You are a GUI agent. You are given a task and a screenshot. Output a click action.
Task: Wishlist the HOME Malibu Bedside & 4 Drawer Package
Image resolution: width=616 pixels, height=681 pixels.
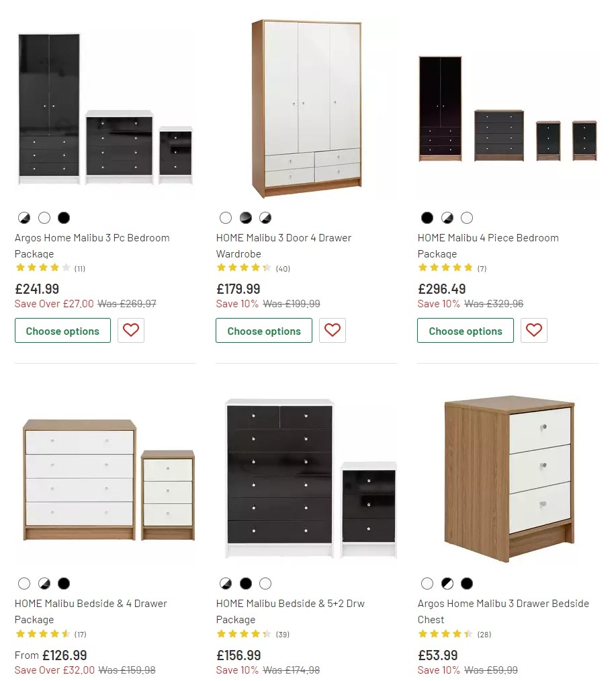point(131,679)
